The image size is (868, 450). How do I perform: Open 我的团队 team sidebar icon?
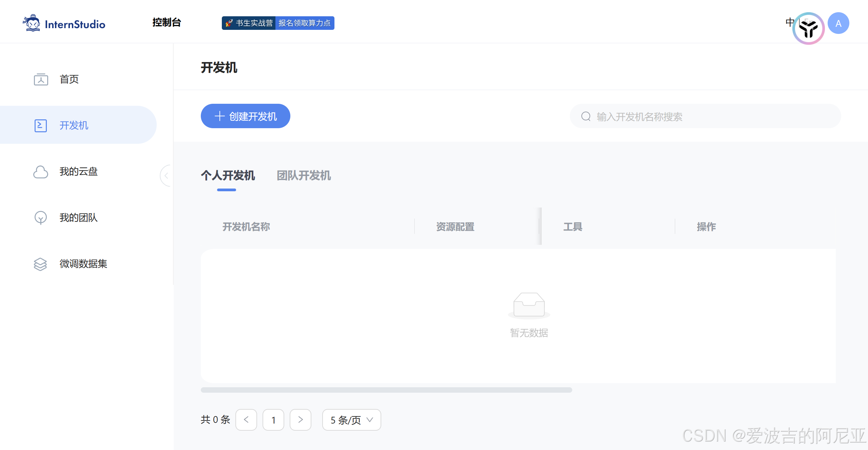pyautogui.click(x=41, y=218)
